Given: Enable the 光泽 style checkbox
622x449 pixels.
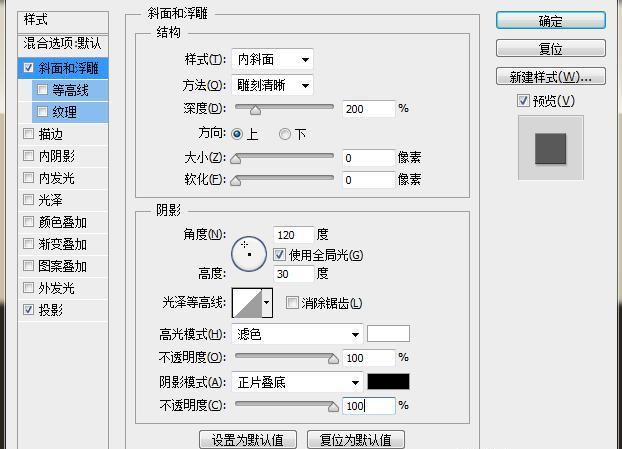Looking at the screenshot, I should coord(28,200).
